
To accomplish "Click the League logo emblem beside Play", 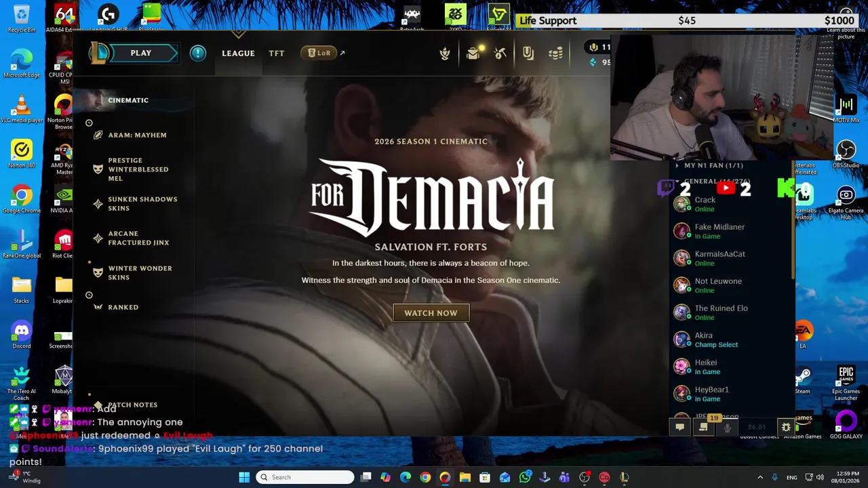I will tap(100, 53).
